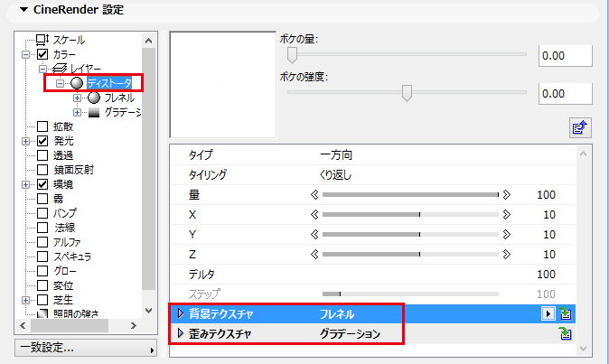This screenshot has width=609, height=364.
Task: Click the Y slider bar
Action: coord(410,235)
